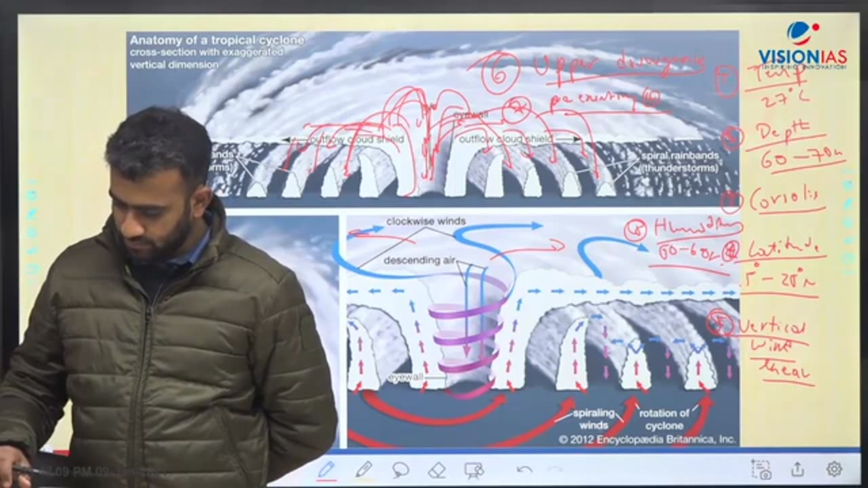Viewport: 868px width, 488px height.
Task: Click the 'rotation of cyclone' label
Action: 664,419
